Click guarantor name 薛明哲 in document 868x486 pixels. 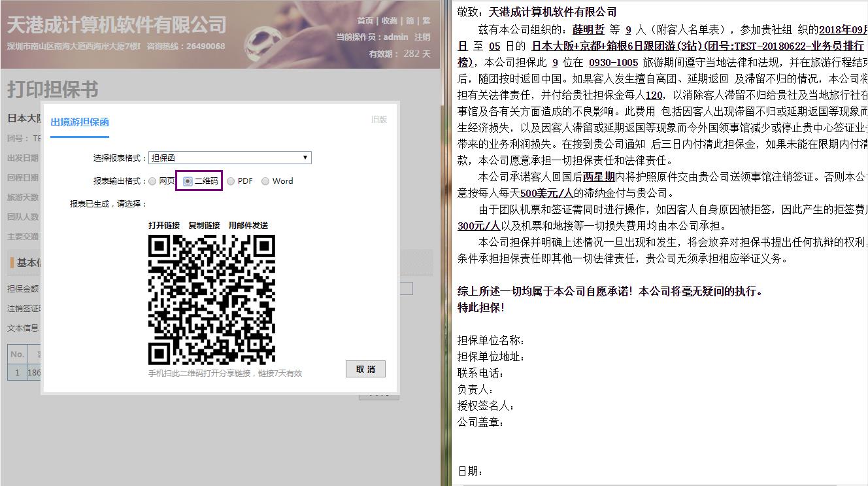pyautogui.click(x=588, y=30)
